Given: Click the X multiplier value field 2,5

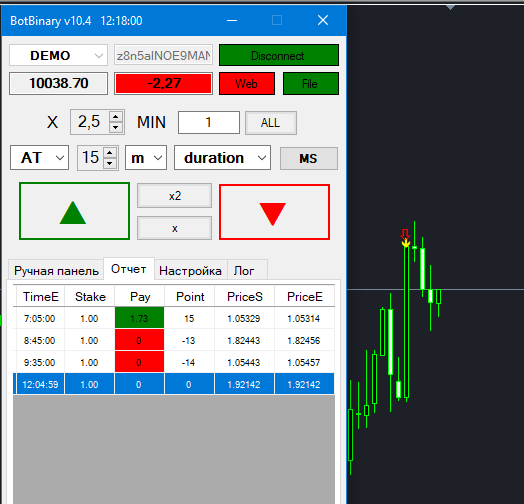Looking at the screenshot, I should click(x=90, y=122).
